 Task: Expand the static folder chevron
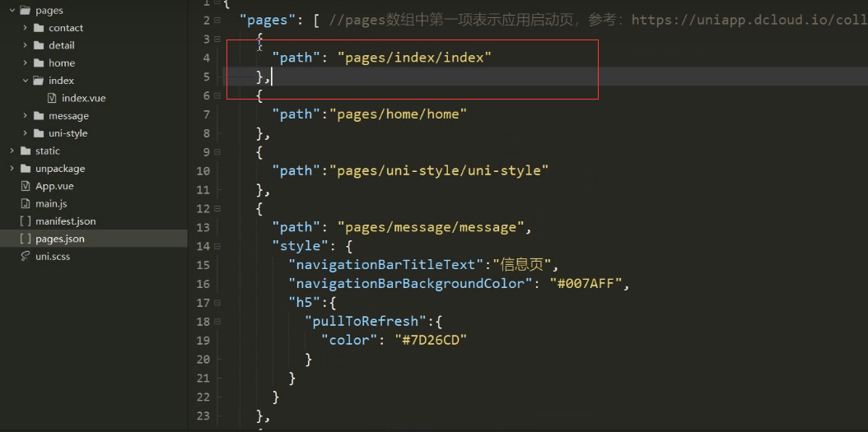[12, 151]
